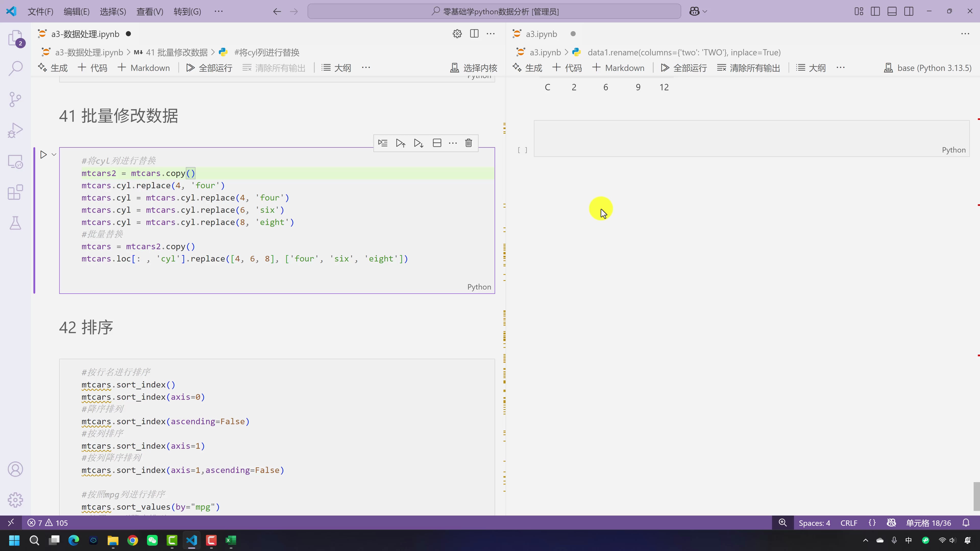Click 选择内核 to choose a kernel

tap(474, 68)
